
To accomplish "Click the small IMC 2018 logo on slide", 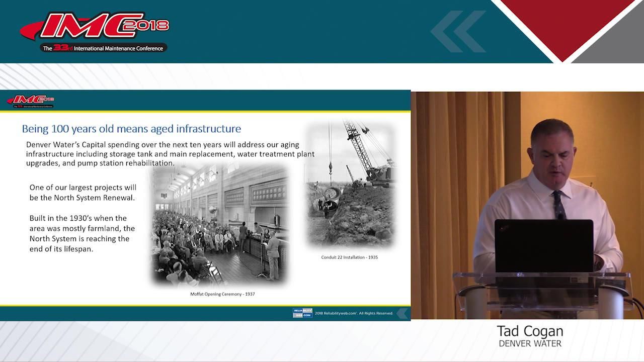I will click(x=30, y=100).
